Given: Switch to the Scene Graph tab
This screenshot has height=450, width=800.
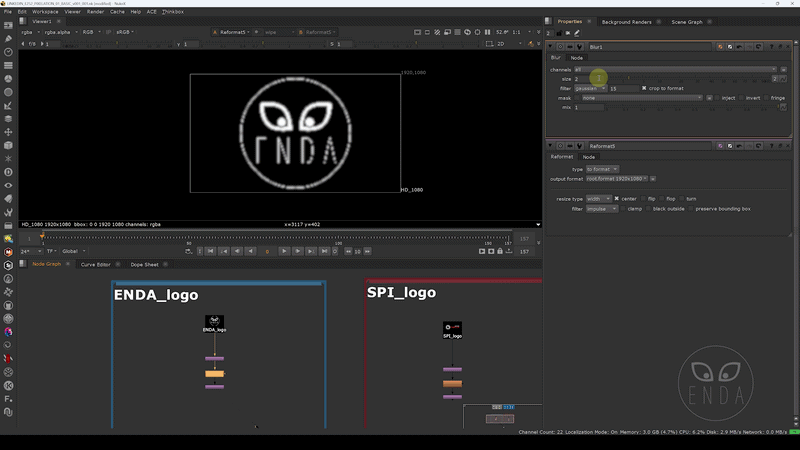Looking at the screenshot, I should [687, 22].
